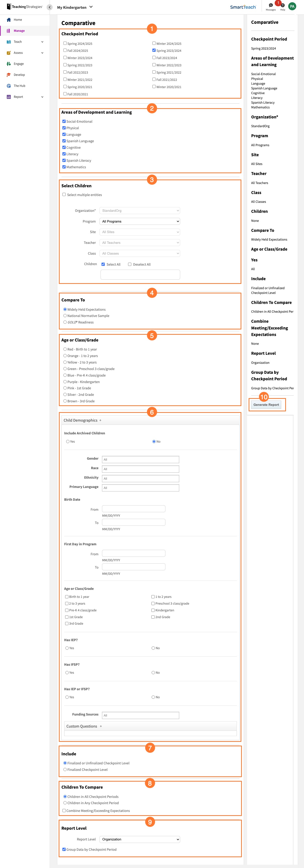304x868 pixels.
Task: Click the Teach book icon
Action: (9, 42)
